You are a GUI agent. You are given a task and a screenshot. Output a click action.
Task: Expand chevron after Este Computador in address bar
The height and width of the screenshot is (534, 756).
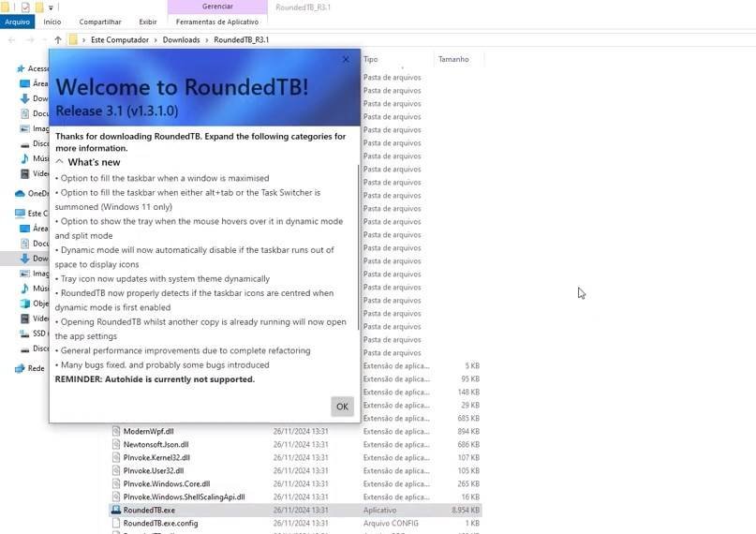(x=156, y=40)
